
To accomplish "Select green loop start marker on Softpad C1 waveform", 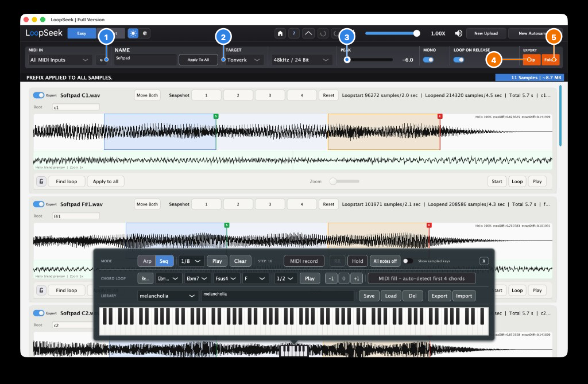I will [216, 117].
